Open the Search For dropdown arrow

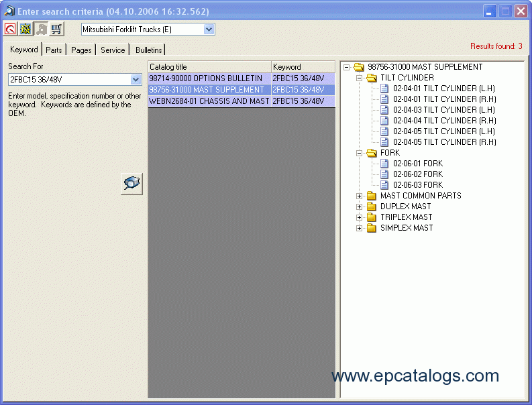[x=136, y=80]
